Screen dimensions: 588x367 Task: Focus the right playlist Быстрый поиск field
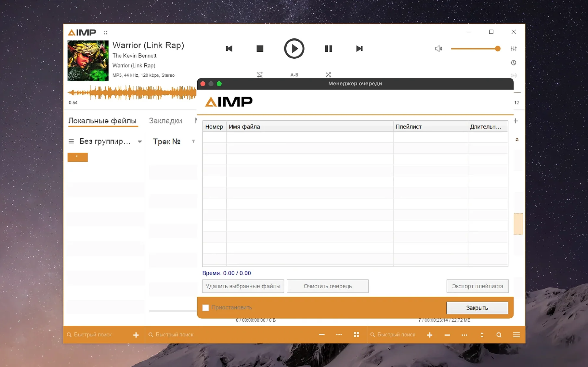(396, 335)
